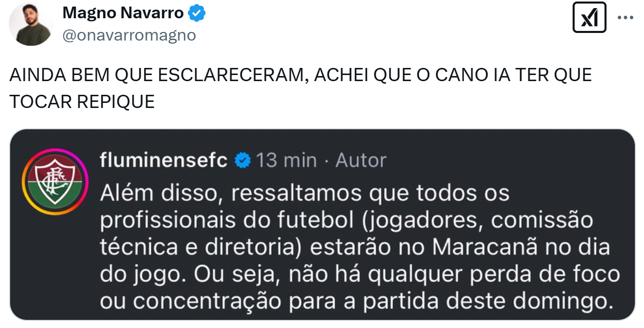Click the blue verified badge beside Magno Navarro
This screenshot has width=644, height=328.
[197, 13]
